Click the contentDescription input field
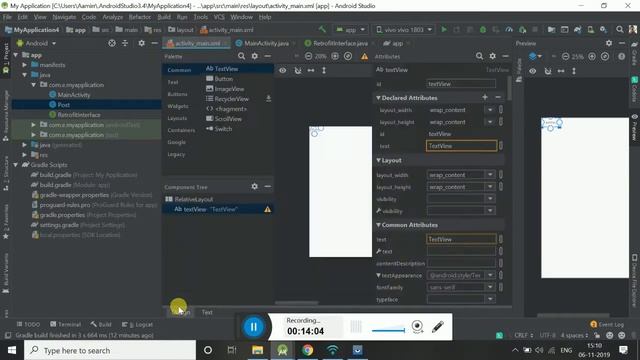This screenshot has width=640, height=360. [x=461, y=263]
